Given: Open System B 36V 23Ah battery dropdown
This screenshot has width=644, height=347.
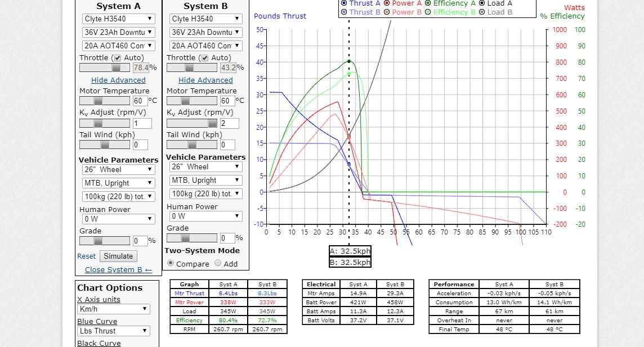Looking at the screenshot, I should click(x=205, y=32).
